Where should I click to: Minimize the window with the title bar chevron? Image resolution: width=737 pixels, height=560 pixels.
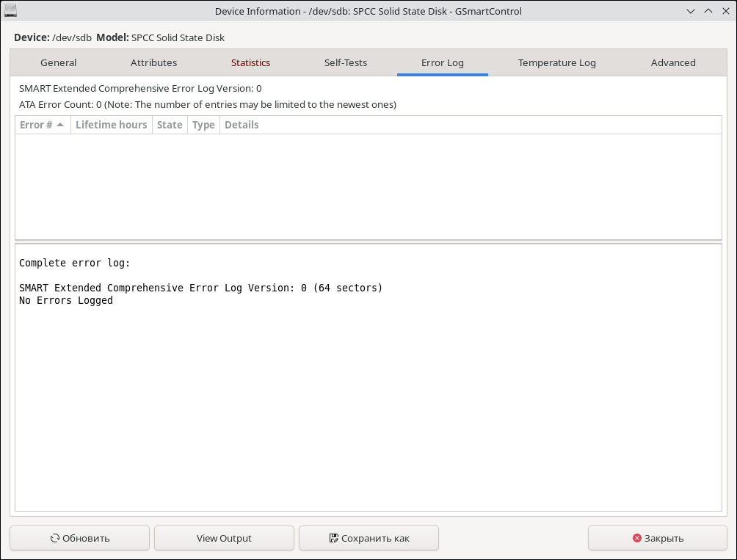(691, 11)
